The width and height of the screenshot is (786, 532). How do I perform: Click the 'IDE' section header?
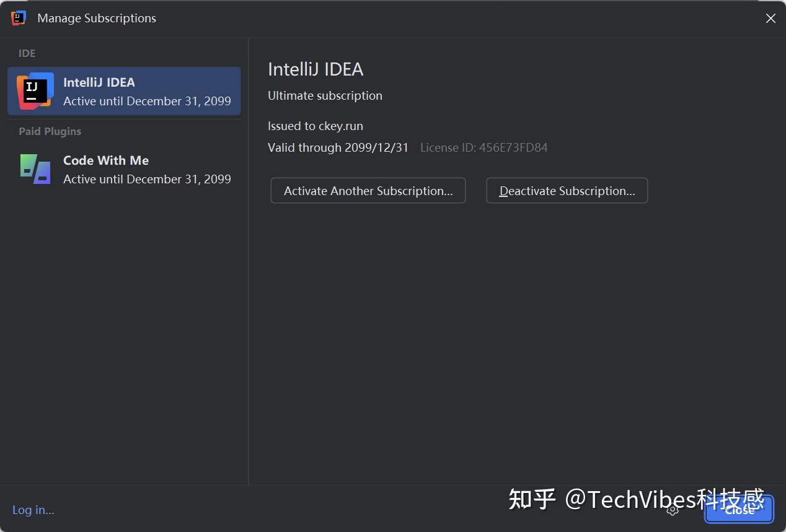[x=27, y=53]
